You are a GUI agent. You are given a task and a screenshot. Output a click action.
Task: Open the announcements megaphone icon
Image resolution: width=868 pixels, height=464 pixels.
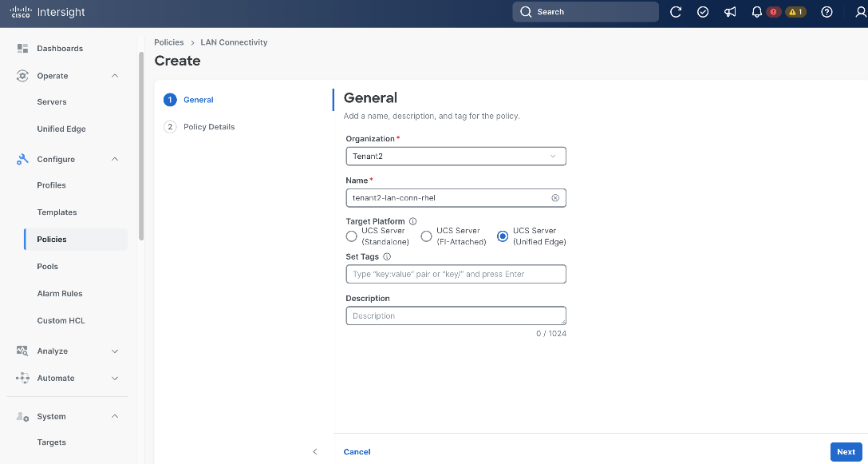pos(730,12)
